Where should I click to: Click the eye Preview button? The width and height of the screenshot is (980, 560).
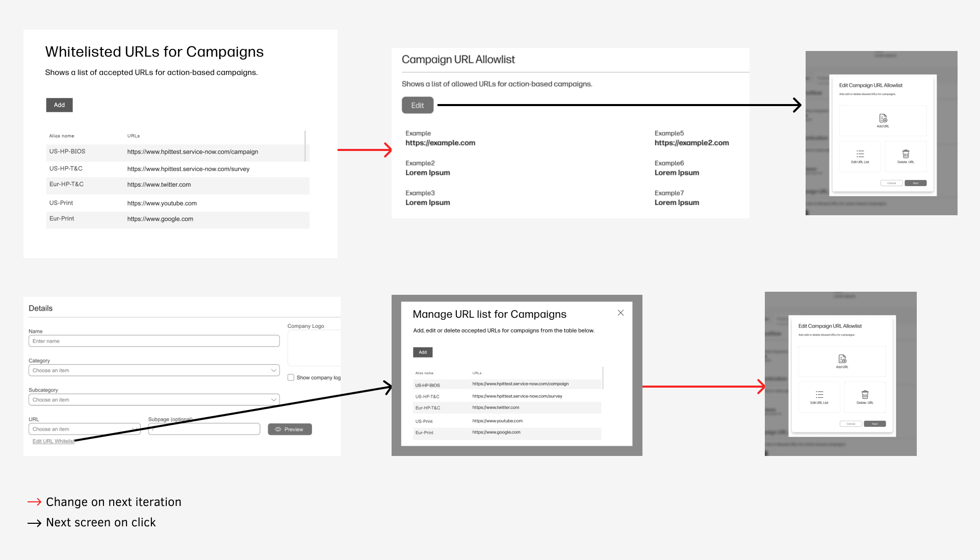pos(290,429)
